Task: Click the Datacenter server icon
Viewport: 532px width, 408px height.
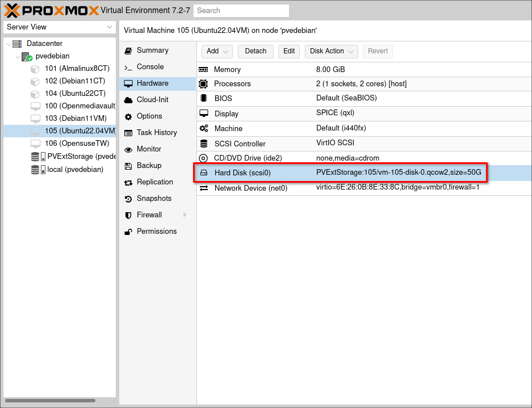Action: [x=17, y=44]
